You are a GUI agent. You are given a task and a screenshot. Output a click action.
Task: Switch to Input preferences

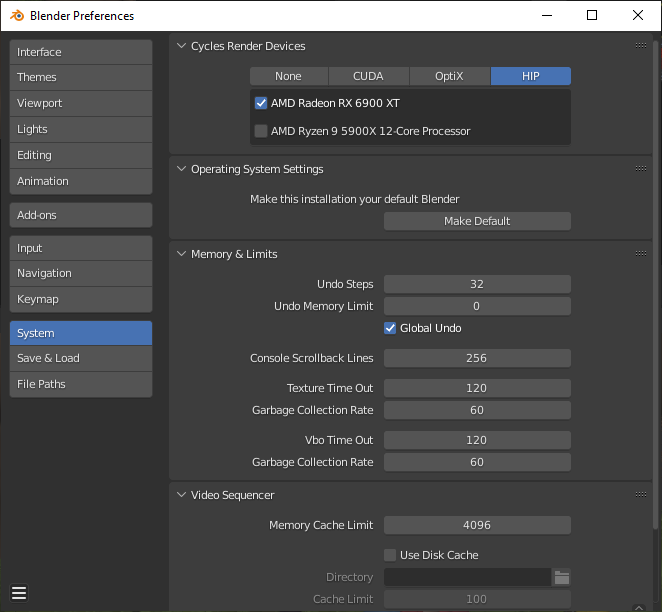(x=81, y=248)
